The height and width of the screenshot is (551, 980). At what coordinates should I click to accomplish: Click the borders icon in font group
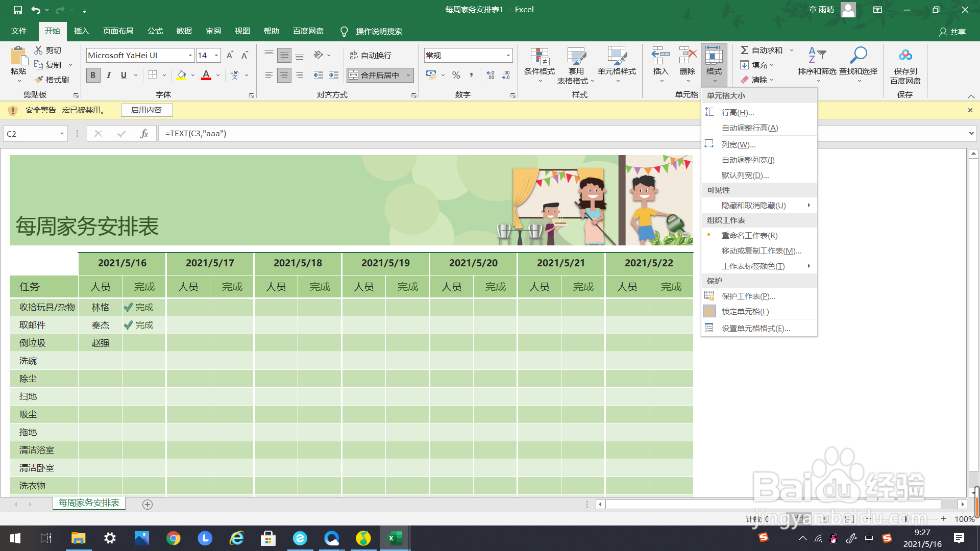coord(152,75)
